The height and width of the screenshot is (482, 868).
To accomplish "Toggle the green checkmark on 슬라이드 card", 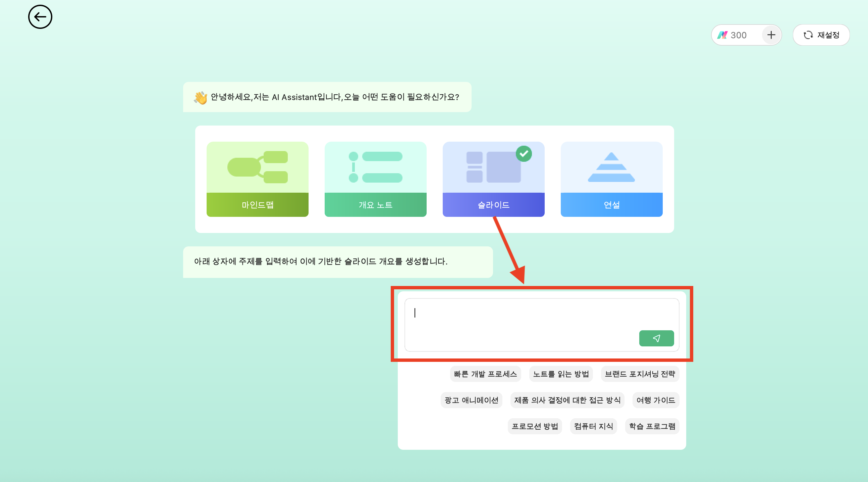I will click(x=524, y=154).
